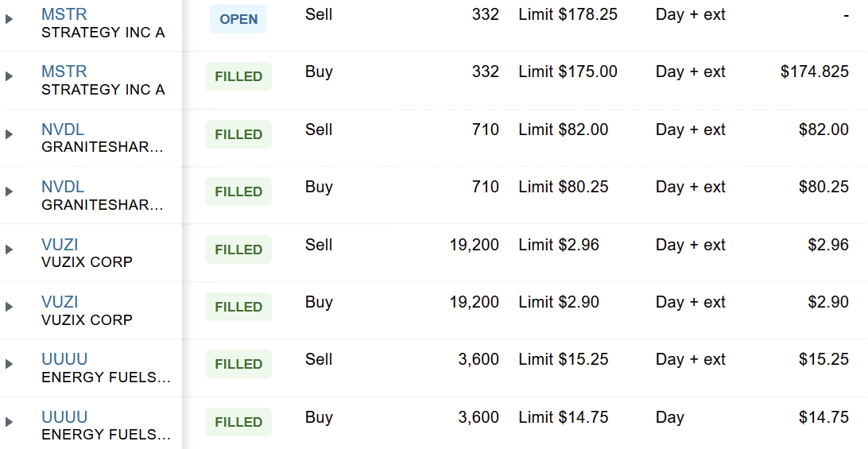Image resolution: width=868 pixels, height=449 pixels.
Task: Click the FILLED badge on the MSTR buy order
Action: tap(238, 76)
